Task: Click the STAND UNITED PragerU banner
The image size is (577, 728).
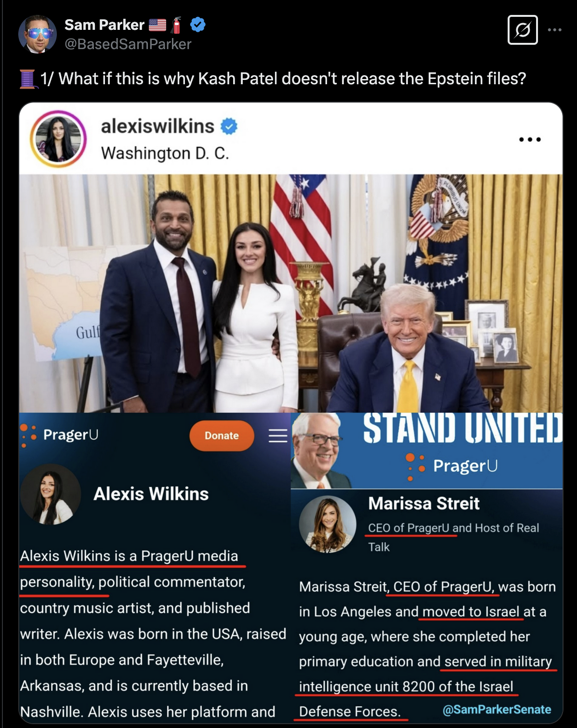Action: (427, 451)
